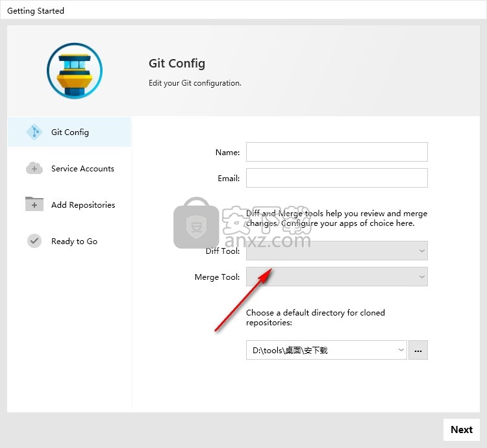Viewport: 487px width, 448px height.
Task: Click the Tower app logo
Action: tap(75, 71)
